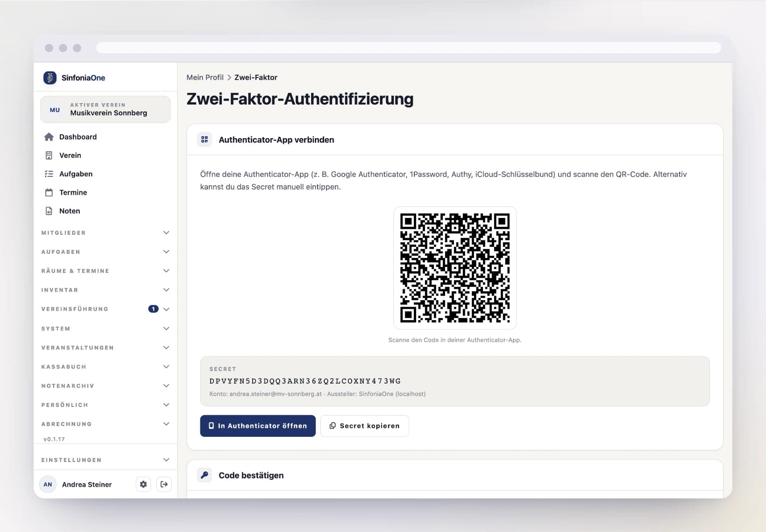Viewport: 766px width, 532px height.
Task: Open Dashboard via its home icon
Action: [49, 137]
